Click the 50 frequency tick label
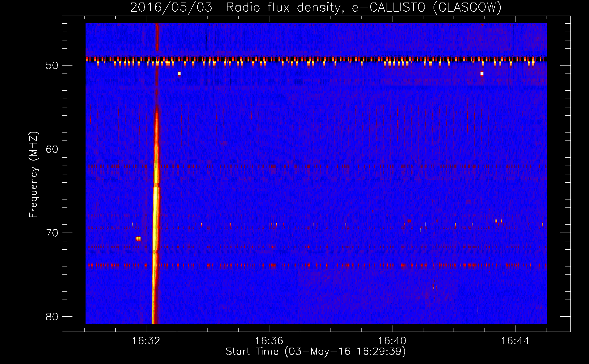Viewport: 589px width, 364px height. pyautogui.click(x=52, y=66)
